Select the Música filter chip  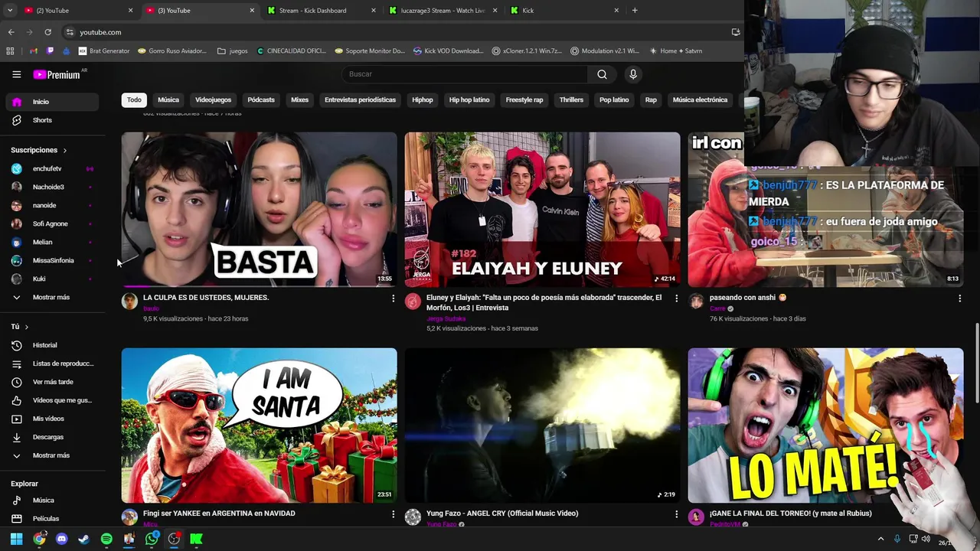[168, 100]
